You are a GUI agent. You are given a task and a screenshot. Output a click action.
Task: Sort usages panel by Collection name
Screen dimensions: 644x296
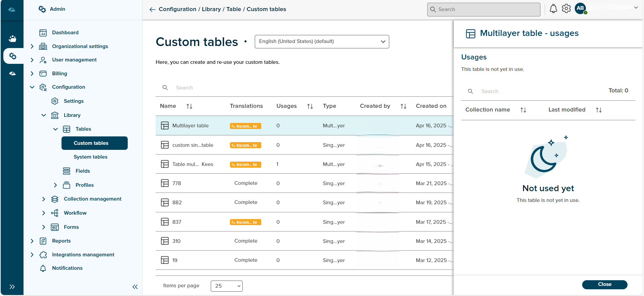[x=523, y=110]
